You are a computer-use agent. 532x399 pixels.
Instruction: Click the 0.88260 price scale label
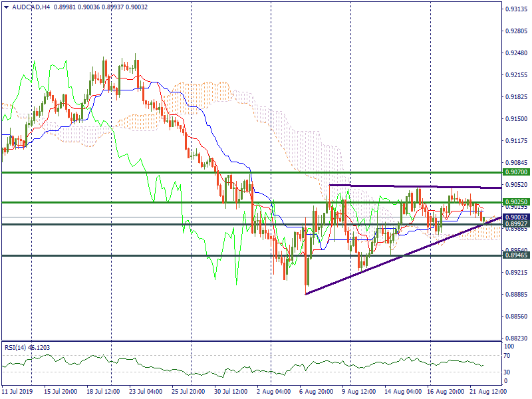click(x=515, y=338)
